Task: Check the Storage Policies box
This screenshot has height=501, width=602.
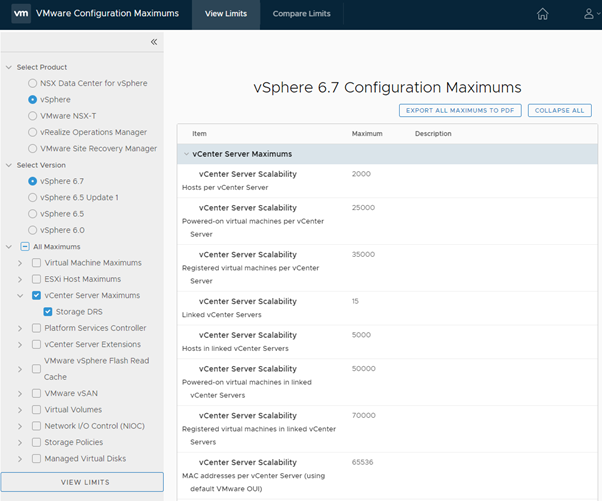Action: click(36, 442)
